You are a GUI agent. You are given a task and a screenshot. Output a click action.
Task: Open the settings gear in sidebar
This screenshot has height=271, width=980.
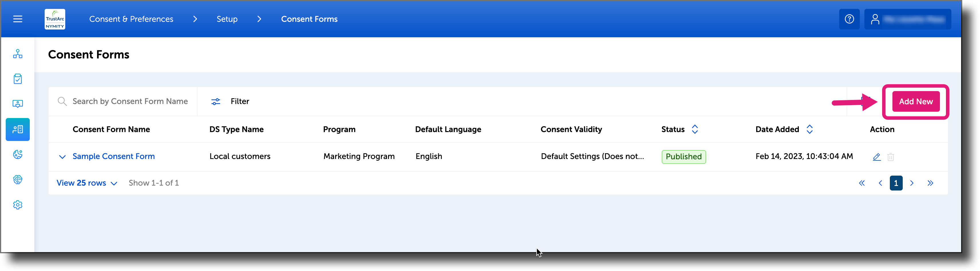point(17,204)
